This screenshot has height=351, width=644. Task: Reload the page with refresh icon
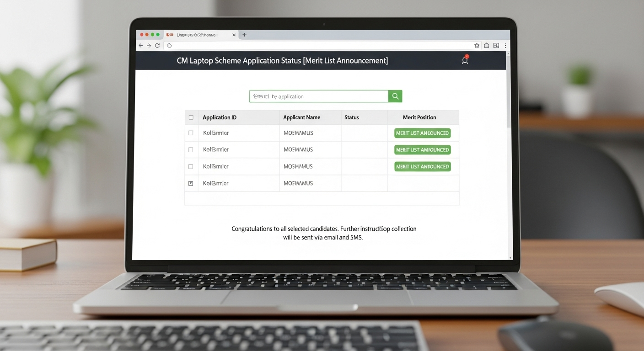pyautogui.click(x=157, y=46)
